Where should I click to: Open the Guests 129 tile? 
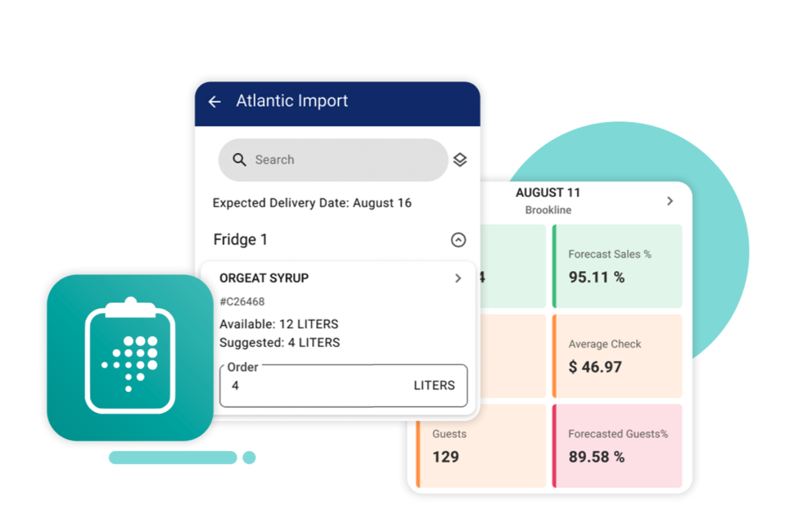point(482,446)
